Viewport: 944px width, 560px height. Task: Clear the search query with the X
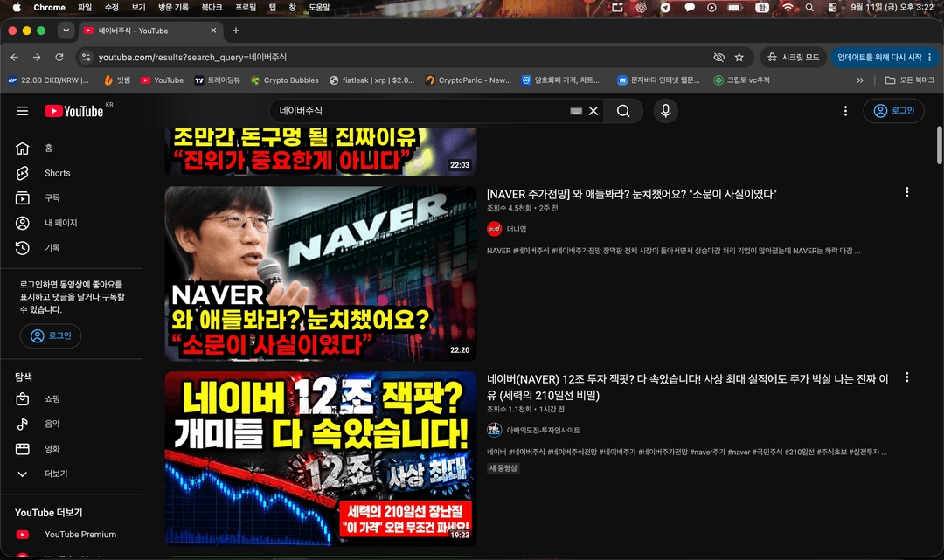click(x=593, y=111)
